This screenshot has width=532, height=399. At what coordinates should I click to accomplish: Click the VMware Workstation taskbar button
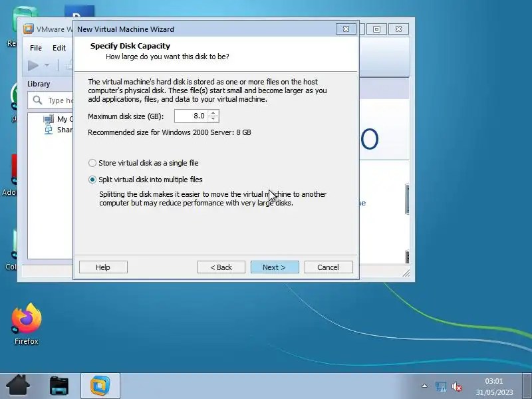point(100,386)
